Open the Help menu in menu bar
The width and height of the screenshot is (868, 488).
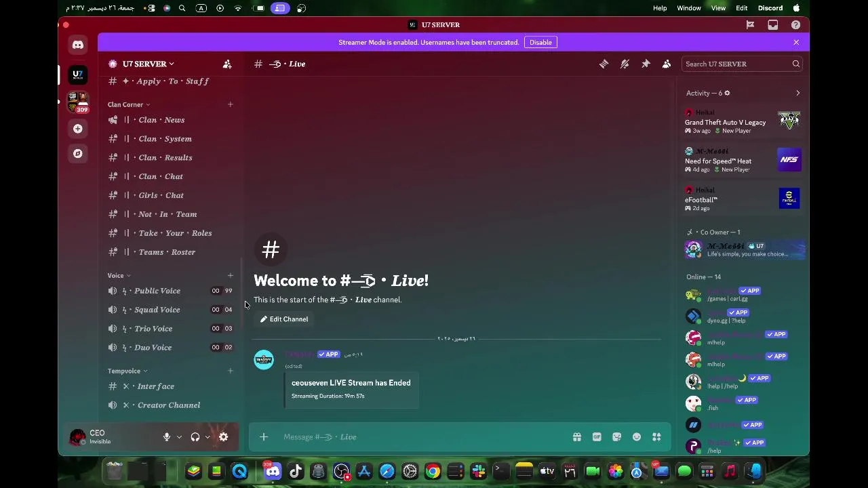coord(660,8)
